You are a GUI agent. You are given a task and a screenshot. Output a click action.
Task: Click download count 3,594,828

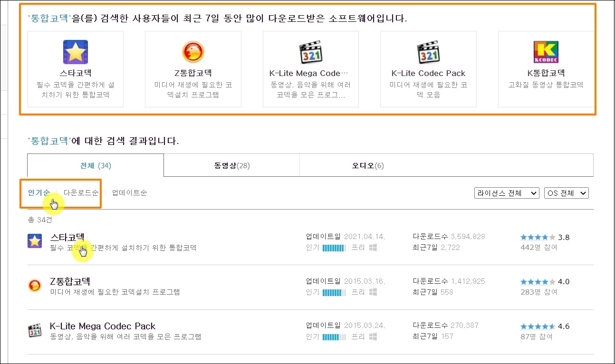tap(468, 237)
